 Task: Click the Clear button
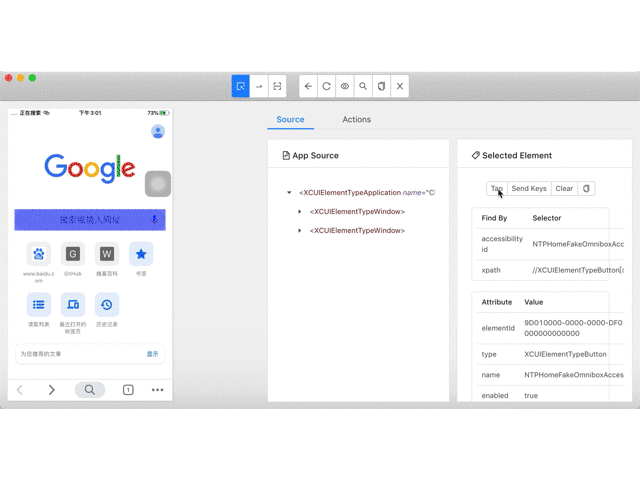pyautogui.click(x=564, y=189)
